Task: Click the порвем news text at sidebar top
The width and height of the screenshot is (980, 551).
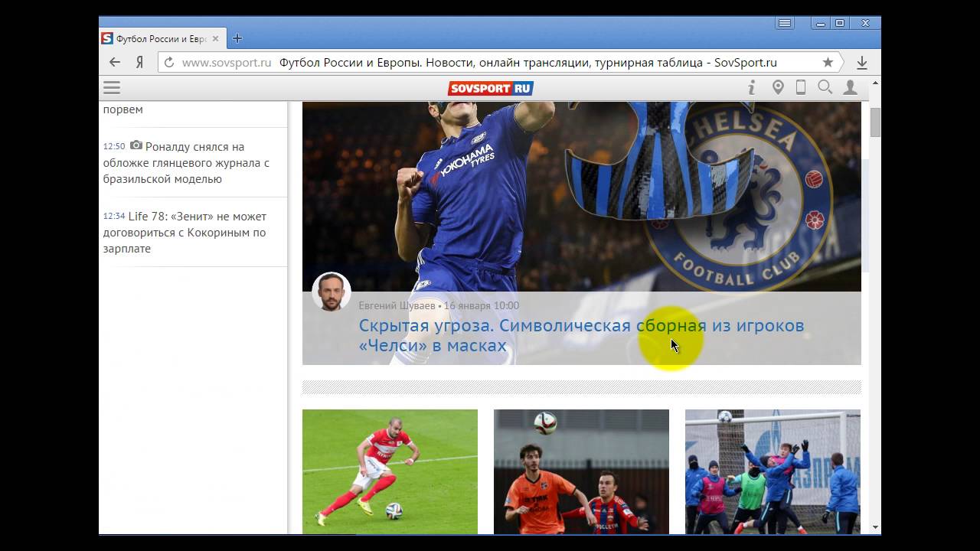Action: coord(123,109)
